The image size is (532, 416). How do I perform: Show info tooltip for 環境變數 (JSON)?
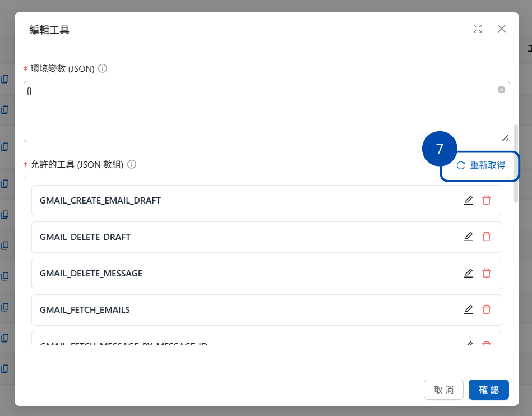pyautogui.click(x=103, y=68)
